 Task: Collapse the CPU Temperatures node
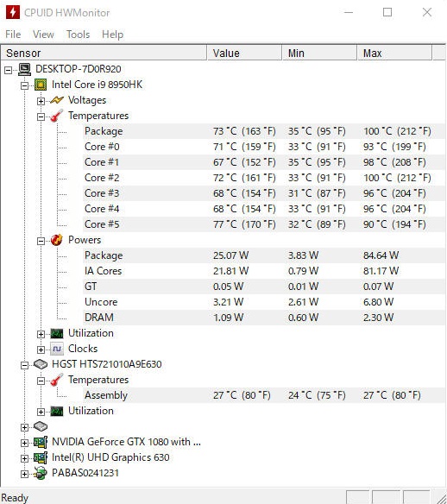[41, 117]
